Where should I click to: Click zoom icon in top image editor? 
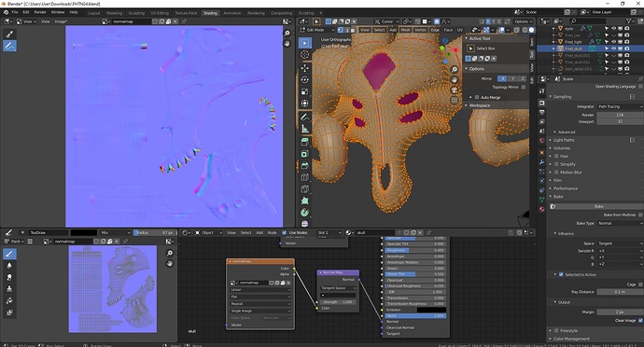(287, 34)
